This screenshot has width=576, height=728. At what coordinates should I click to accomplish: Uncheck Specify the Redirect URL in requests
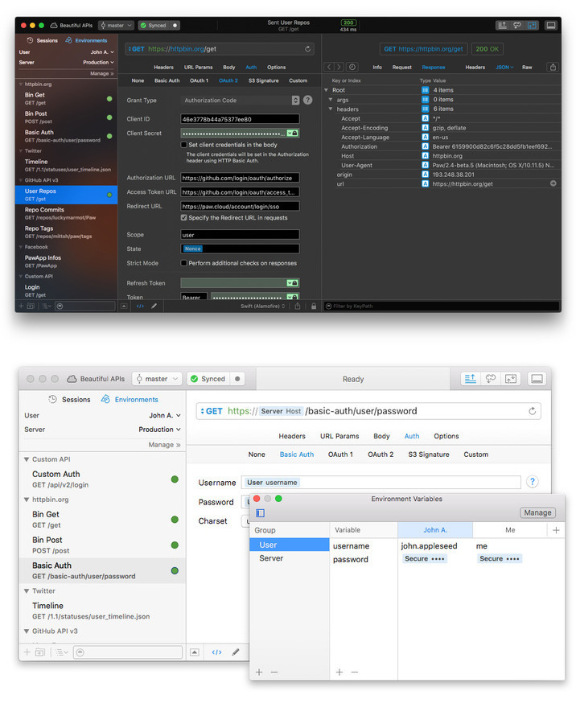[183, 217]
